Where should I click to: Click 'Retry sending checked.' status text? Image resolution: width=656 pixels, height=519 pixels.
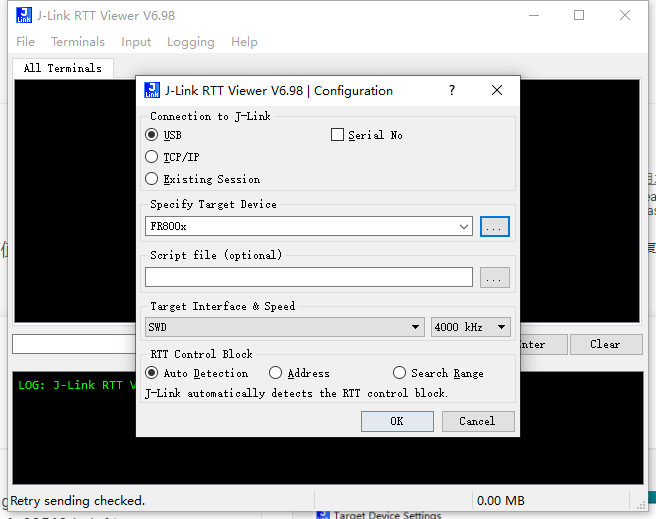(x=78, y=501)
